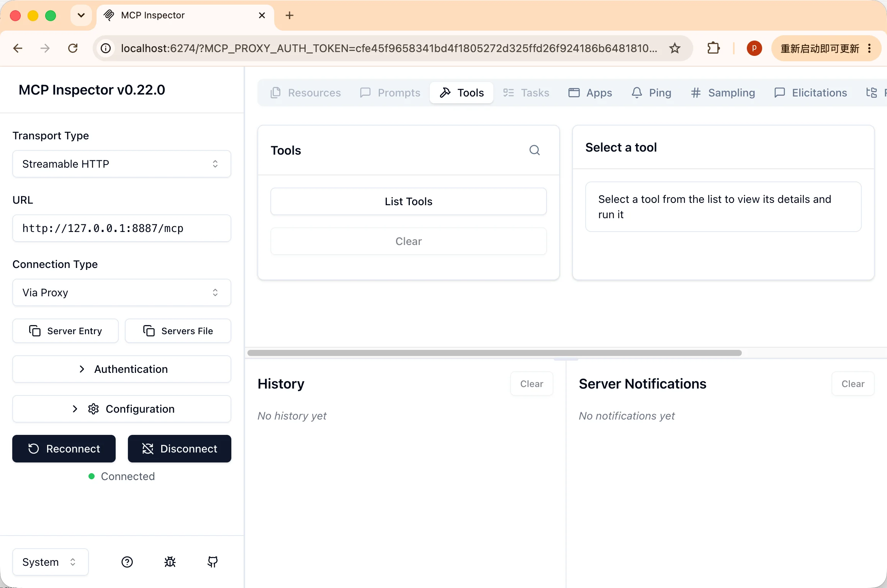Click the browser extensions puzzle icon
887x588 pixels.
coord(713,48)
